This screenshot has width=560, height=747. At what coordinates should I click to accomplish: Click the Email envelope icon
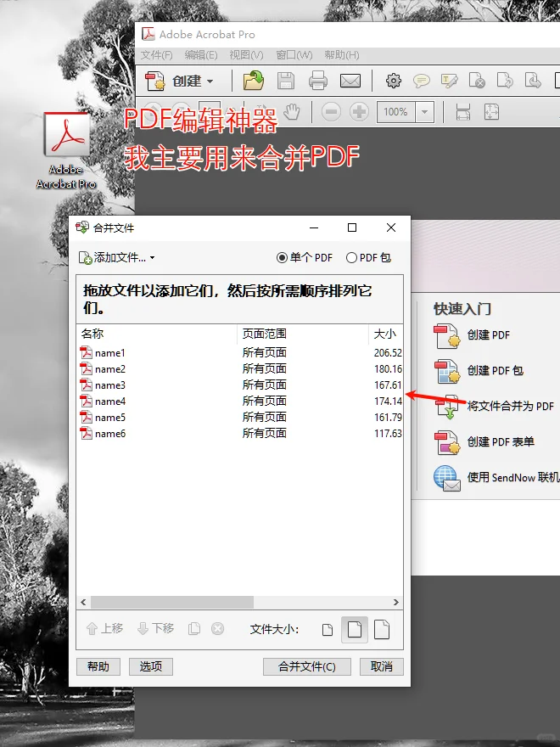click(350, 81)
